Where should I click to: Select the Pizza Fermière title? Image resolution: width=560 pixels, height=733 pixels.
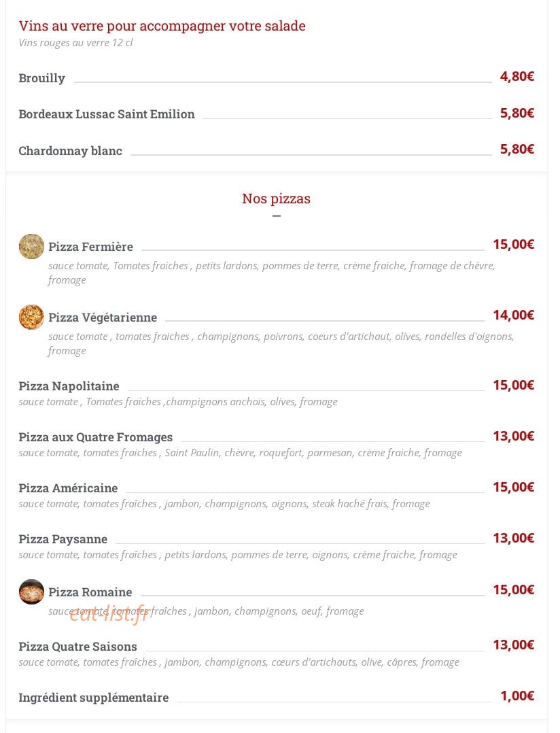[x=90, y=247]
